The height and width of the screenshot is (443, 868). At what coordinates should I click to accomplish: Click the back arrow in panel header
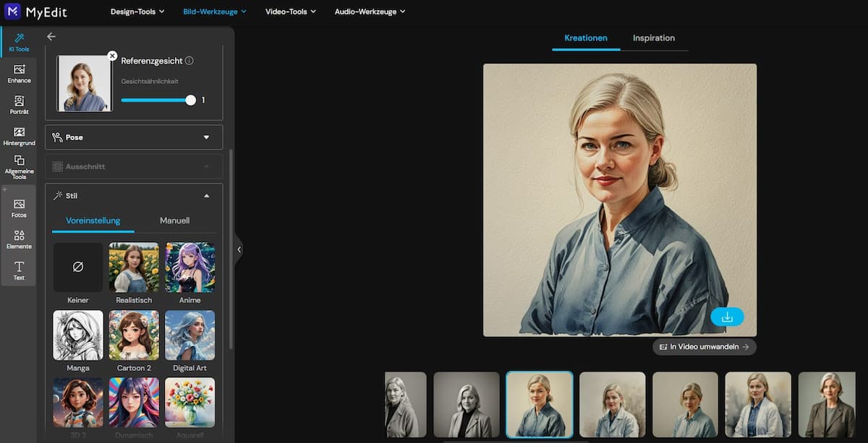click(51, 36)
